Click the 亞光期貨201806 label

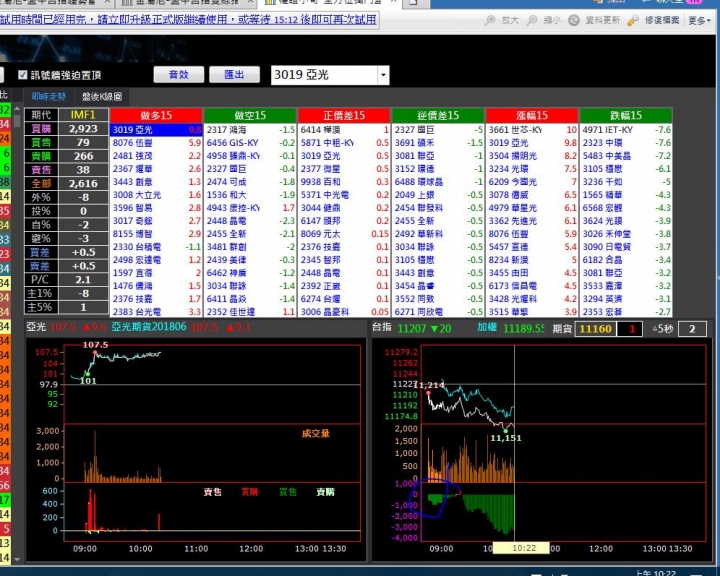149,327
